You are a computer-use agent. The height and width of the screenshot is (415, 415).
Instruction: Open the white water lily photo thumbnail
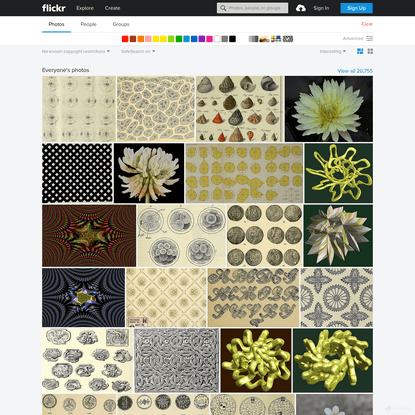329,109
